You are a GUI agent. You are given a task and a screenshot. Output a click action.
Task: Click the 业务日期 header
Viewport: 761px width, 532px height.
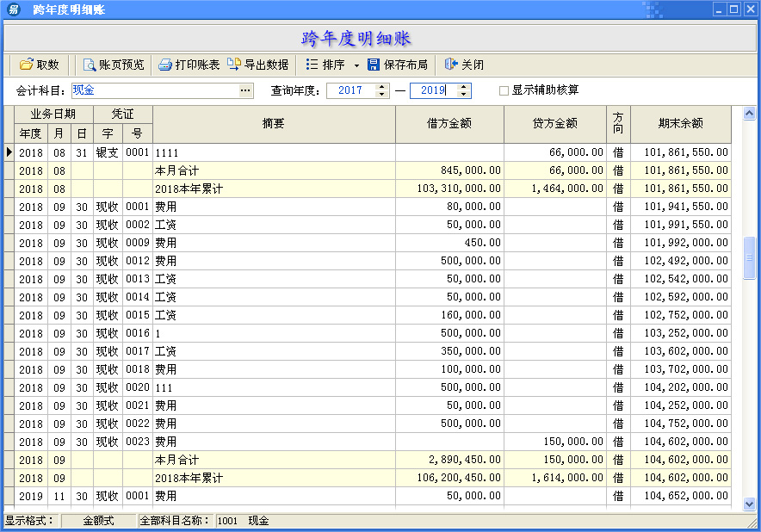tap(53, 114)
